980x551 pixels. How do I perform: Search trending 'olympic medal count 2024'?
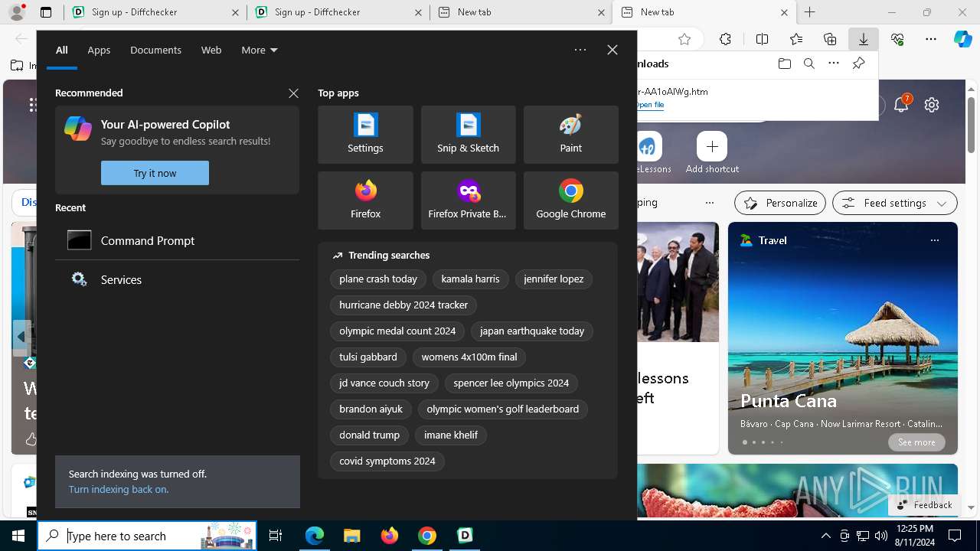[x=397, y=331]
